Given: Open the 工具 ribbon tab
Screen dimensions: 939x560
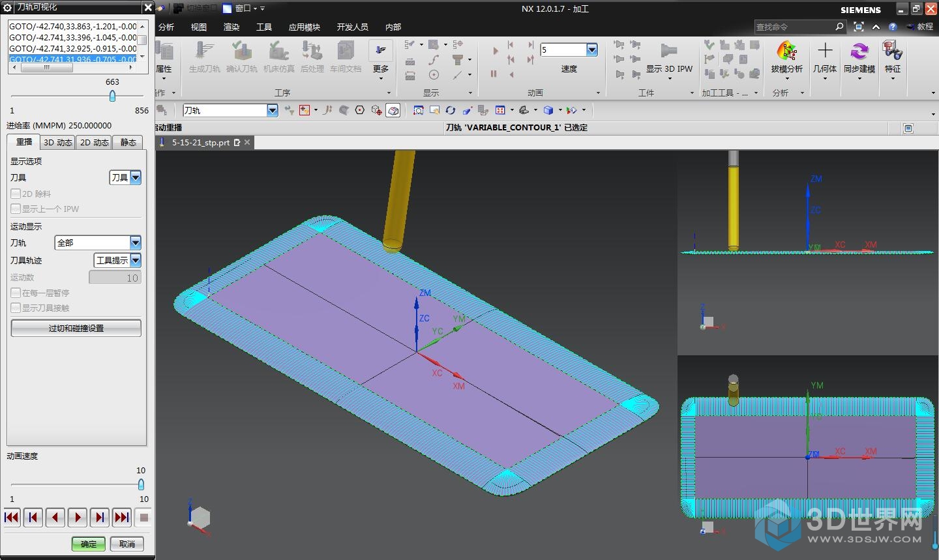Looking at the screenshot, I should tap(264, 27).
